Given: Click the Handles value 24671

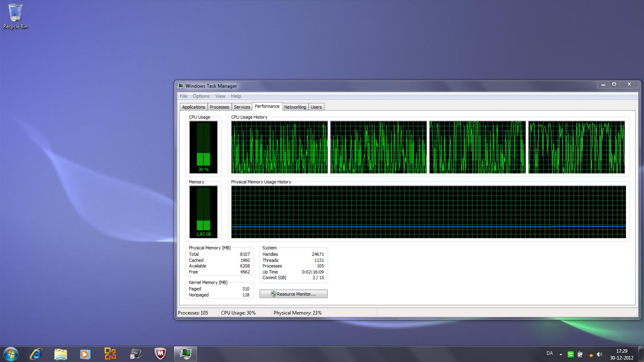Looking at the screenshot, I should (318, 254).
